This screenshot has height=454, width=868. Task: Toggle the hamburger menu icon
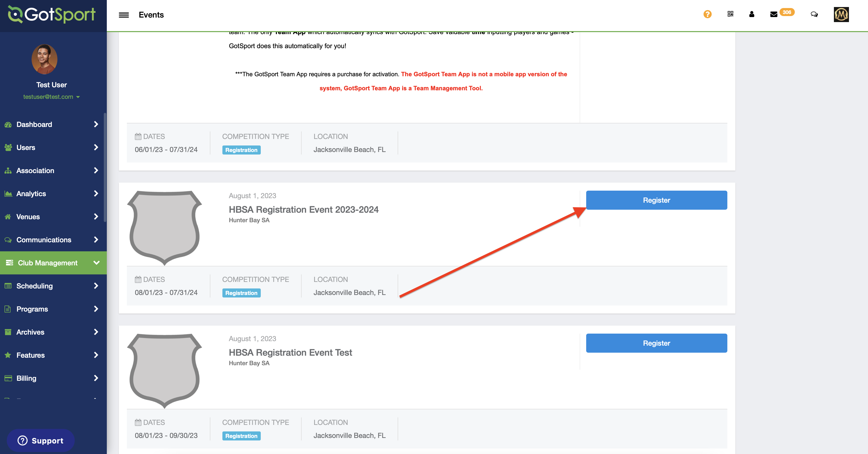coord(124,15)
